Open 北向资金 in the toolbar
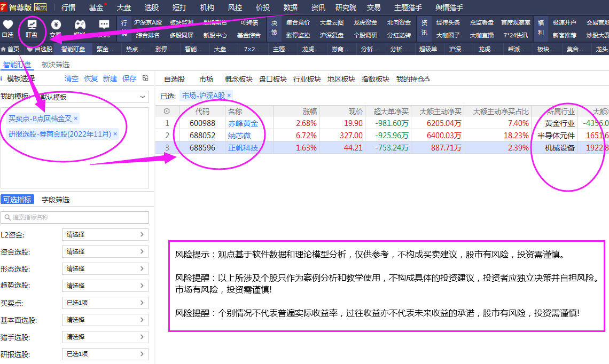Viewport: 609px width, 364px height. (399, 22)
